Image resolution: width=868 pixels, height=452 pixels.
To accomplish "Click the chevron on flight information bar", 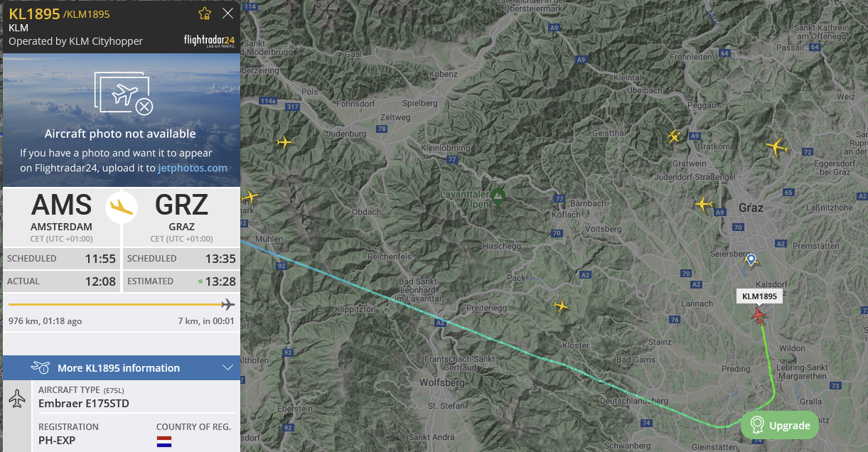I will (228, 367).
